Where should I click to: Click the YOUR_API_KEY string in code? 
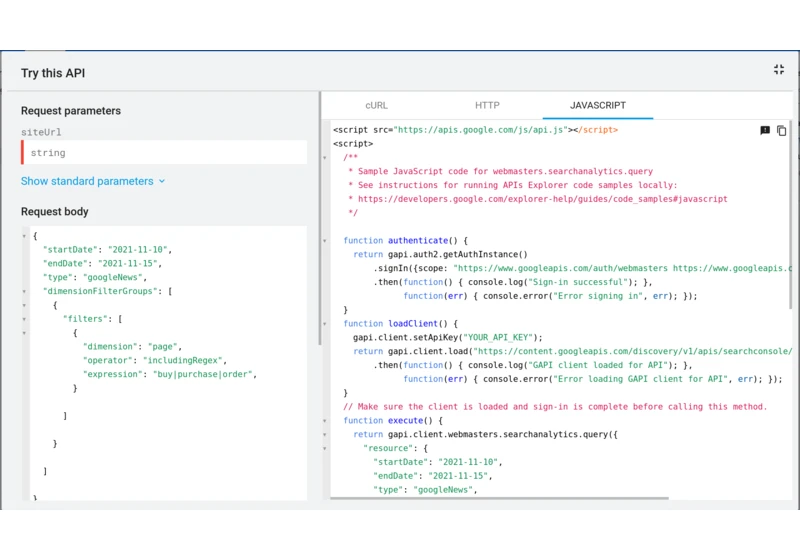pyautogui.click(x=498, y=338)
